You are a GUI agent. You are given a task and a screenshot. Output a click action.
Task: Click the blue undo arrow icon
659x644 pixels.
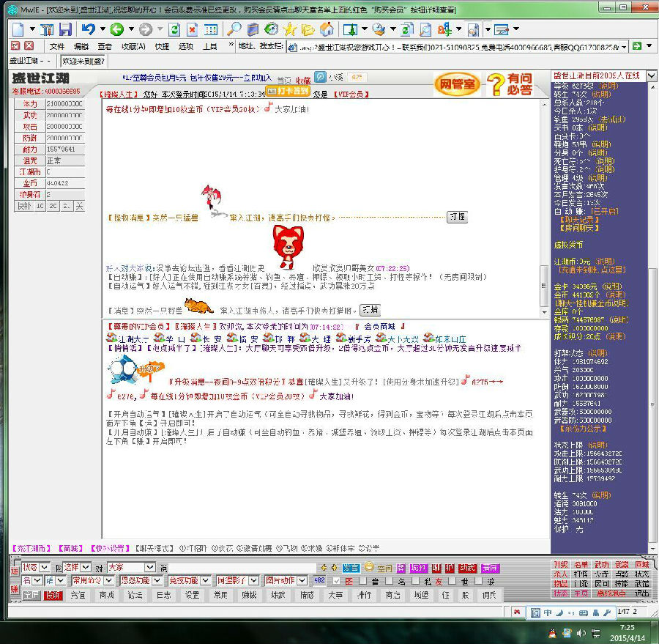point(88,29)
